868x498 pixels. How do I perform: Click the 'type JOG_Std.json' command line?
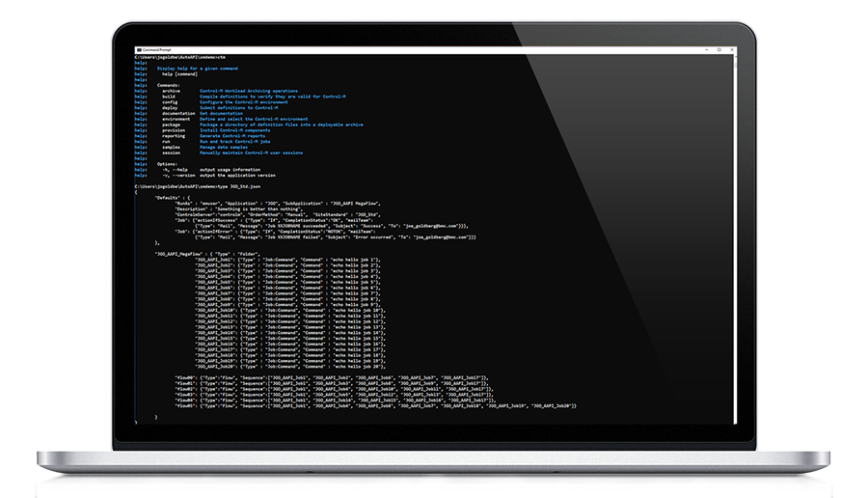point(198,186)
